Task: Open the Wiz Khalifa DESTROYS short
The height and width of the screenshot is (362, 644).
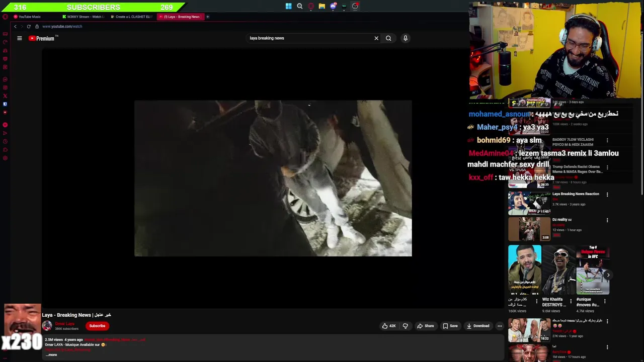Action: tap(559, 270)
